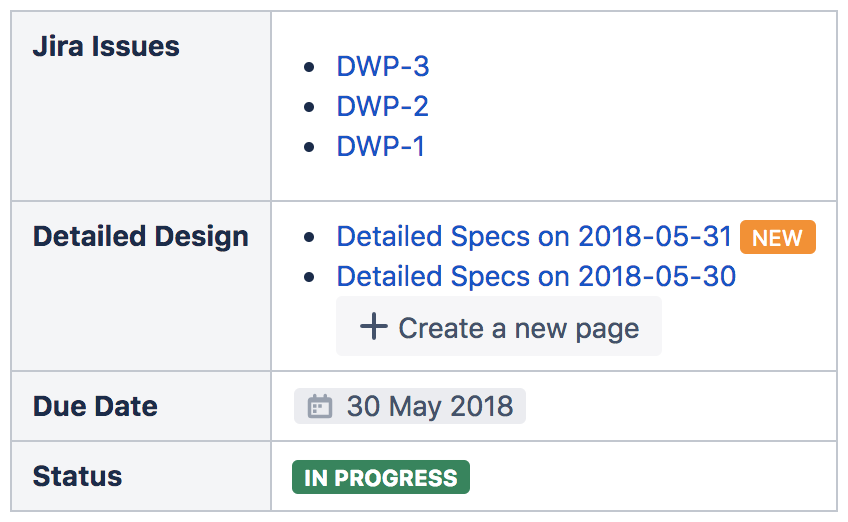Click the bullet point before DWP-1

click(x=310, y=147)
